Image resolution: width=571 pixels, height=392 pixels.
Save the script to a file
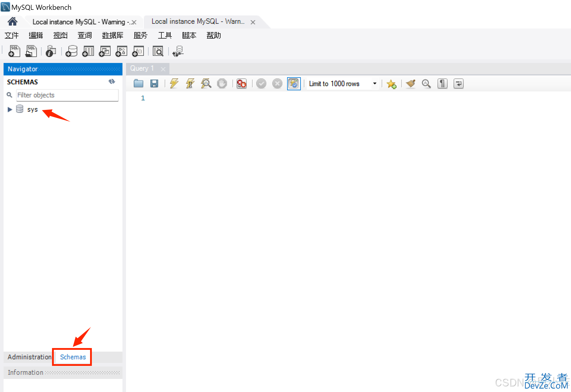click(x=154, y=83)
